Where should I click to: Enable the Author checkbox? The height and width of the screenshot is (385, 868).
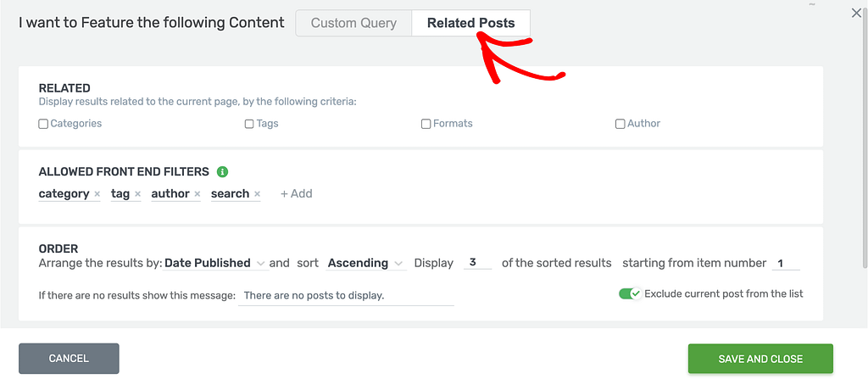(620, 124)
